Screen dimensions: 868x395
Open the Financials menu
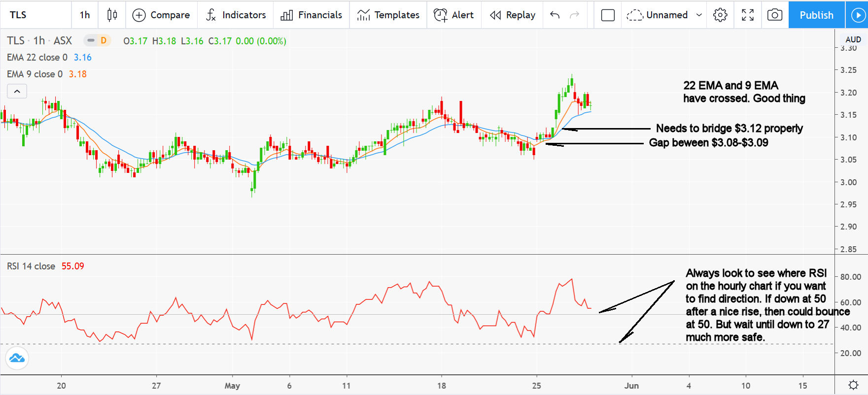(311, 15)
